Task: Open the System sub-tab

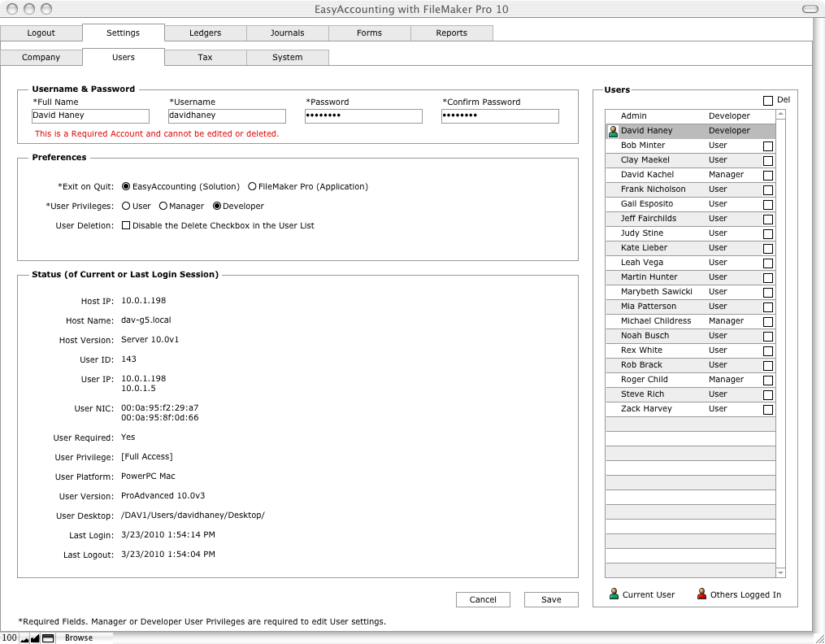Action: [x=287, y=58]
